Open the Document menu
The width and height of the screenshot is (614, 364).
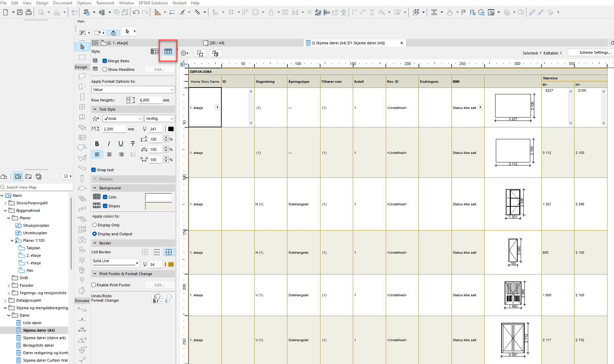tap(62, 3)
